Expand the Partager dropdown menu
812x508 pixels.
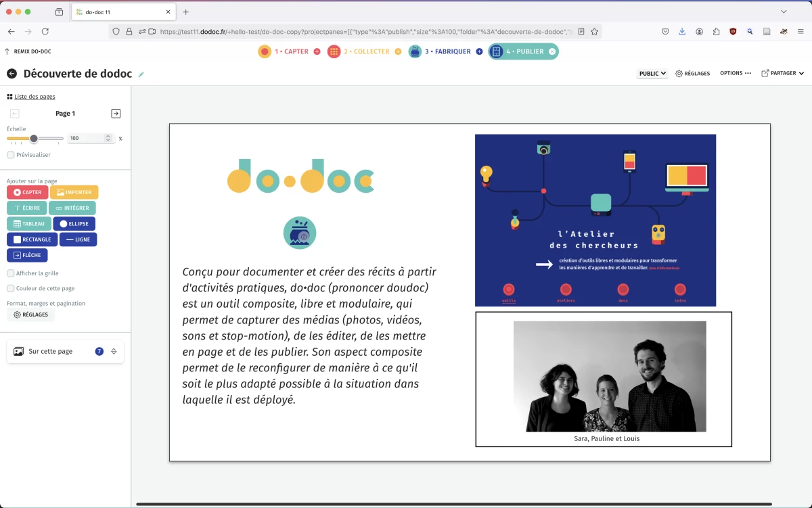coord(782,74)
